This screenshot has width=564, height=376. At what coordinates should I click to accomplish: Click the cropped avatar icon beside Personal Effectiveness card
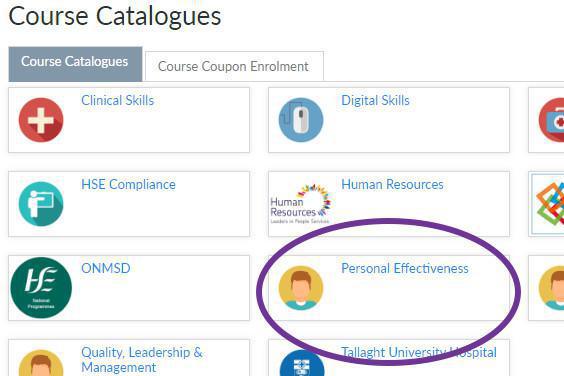pyautogui.click(x=551, y=288)
